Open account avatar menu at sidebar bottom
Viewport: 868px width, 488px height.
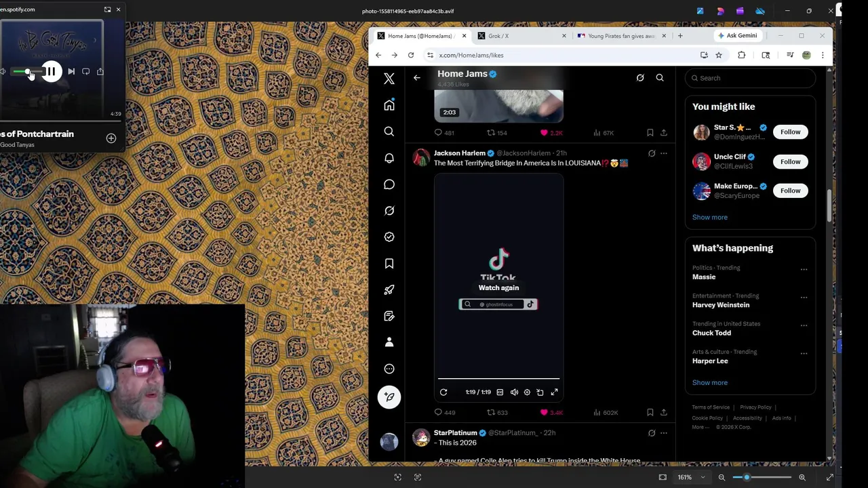coord(389,442)
